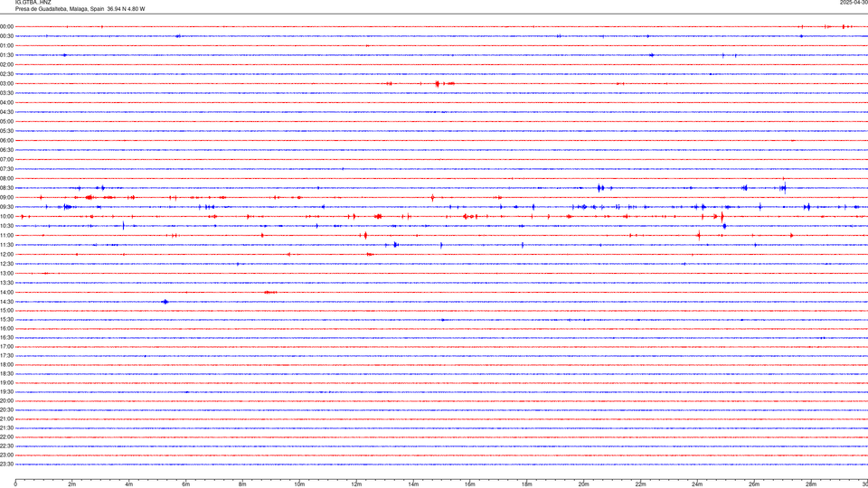Click the 18m tick label on the time axis
868x488 pixels.
click(x=526, y=484)
